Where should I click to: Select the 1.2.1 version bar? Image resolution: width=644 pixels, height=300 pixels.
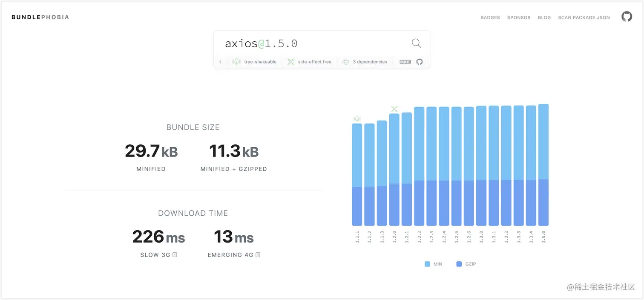coord(407,169)
